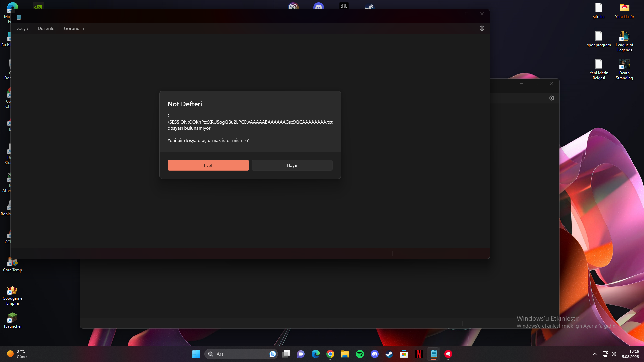Click the Windows Start button
The image size is (644, 362).
click(196, 354)
